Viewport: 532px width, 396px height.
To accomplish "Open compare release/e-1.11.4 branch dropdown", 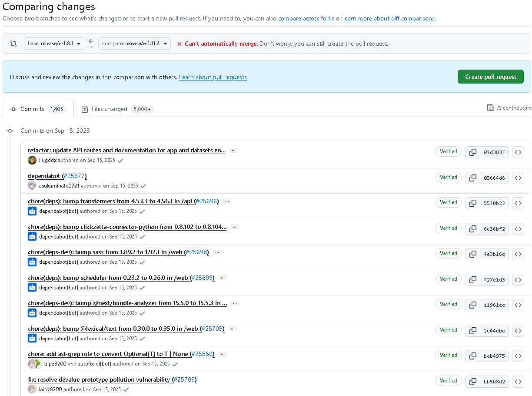I will (x=134, y=44).
